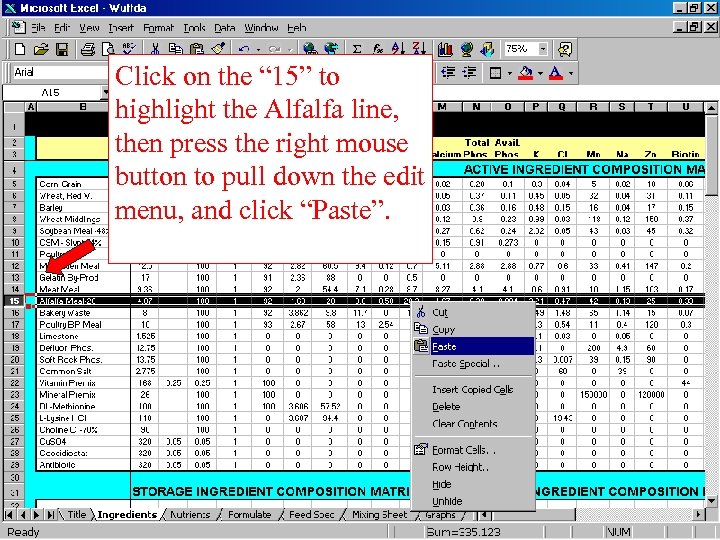The image size is (720, 540).
Task: Open the zoom percentage dropdown
Action: pos(543,49)
